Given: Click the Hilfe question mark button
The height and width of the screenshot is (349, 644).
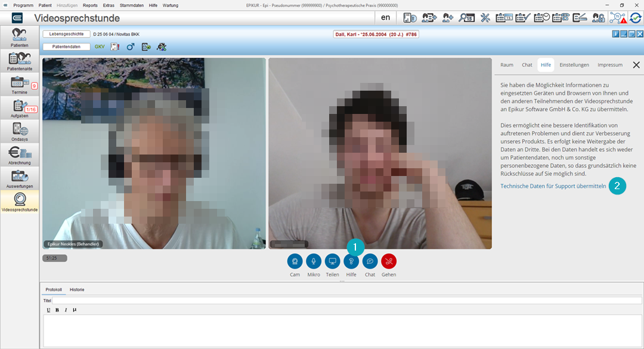Looking at the screenshot, I should coord(351,261).
